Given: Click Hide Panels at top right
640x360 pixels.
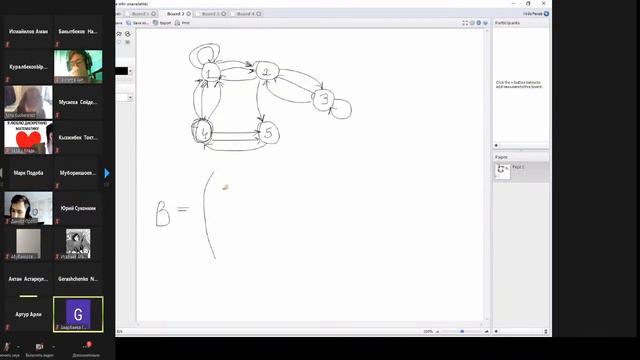Looking at the screenshot, I should pyautogui.click(x=533, y=14).
